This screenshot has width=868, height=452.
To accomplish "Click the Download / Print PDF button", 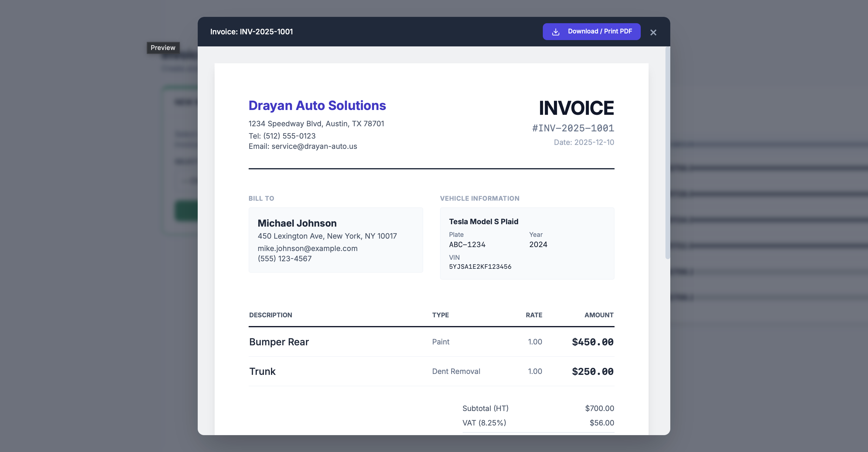I will tap(591, 32).
